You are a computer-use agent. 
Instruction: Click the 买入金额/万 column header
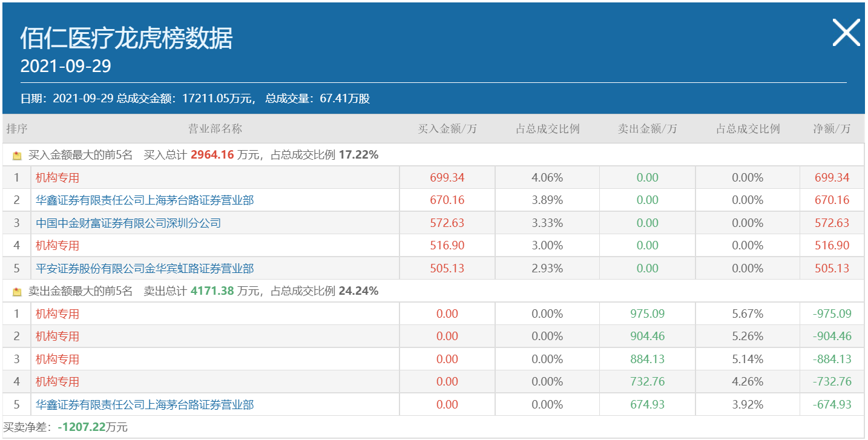pos(447,129)
